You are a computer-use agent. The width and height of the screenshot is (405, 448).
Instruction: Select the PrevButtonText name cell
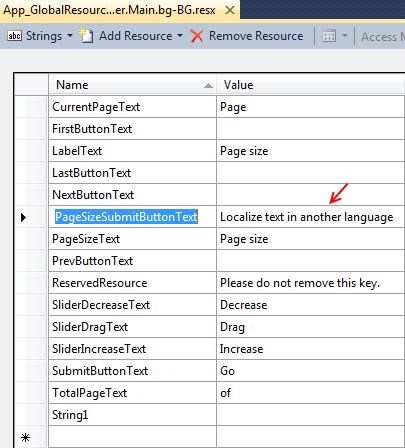132,261
